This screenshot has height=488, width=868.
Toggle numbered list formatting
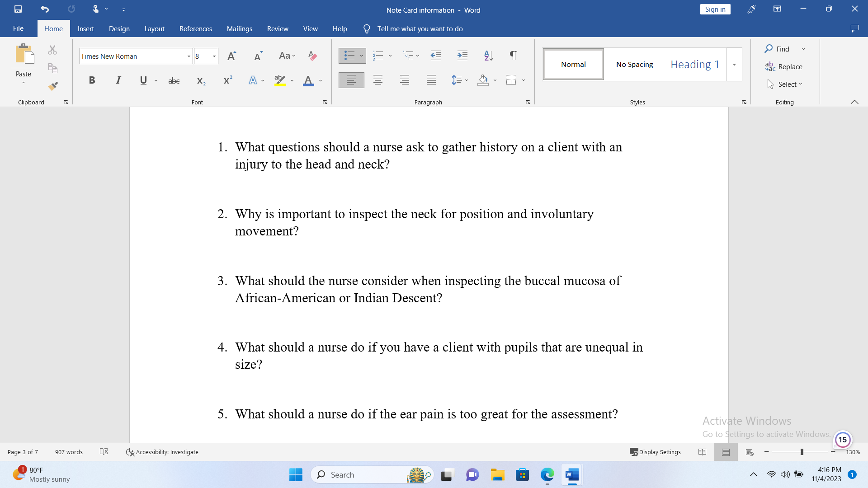pos(378,56)
